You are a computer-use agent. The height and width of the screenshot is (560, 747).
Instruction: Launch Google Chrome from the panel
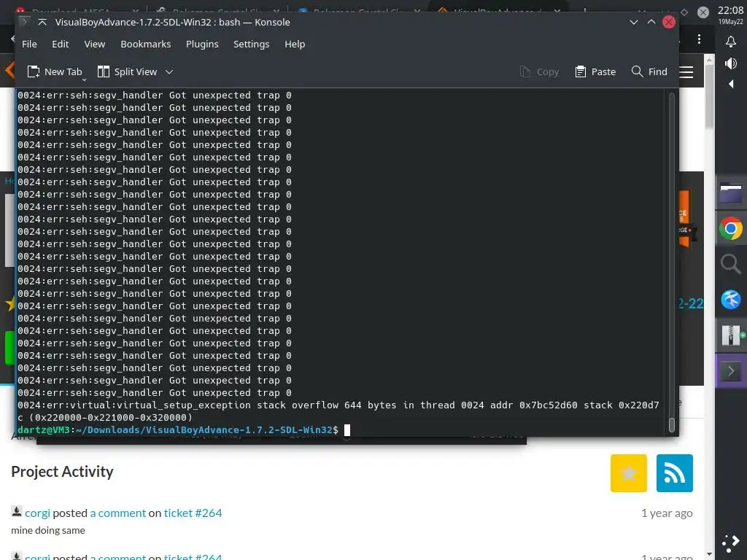(x=731, y=229)
